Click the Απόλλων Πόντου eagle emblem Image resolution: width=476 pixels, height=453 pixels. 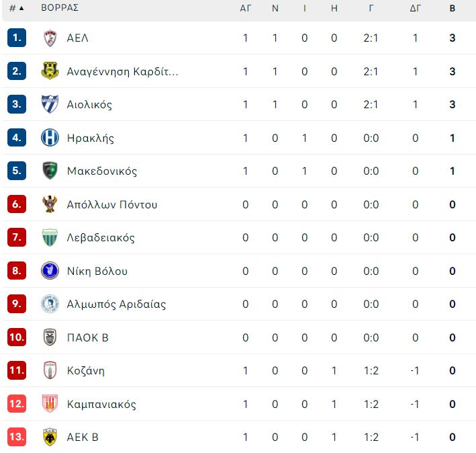(50, 204)
